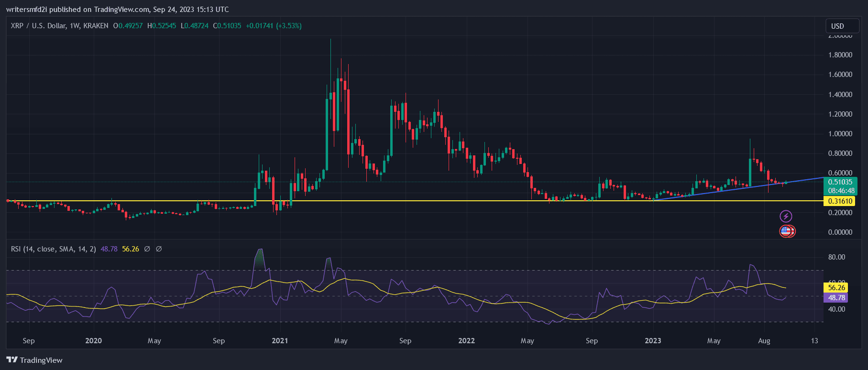Click the RSI (14, close, SMA, 14, 2) legend
The height and width of the screenshot is (370, 868).
coord(53,249)
